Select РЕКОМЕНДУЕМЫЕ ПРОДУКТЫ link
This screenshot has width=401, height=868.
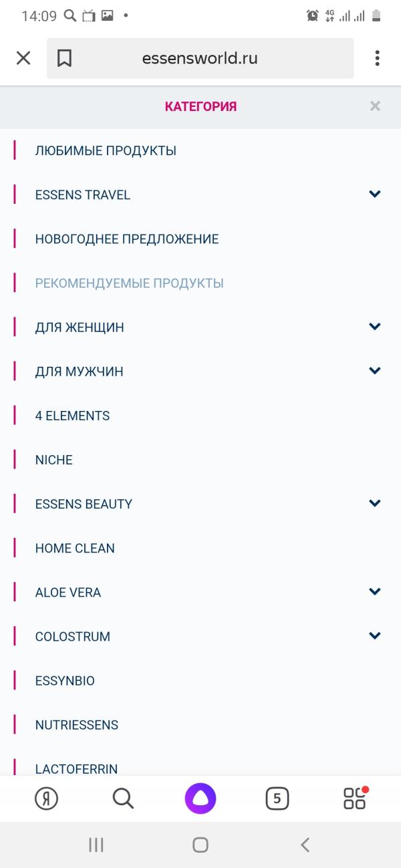(130, 283)
